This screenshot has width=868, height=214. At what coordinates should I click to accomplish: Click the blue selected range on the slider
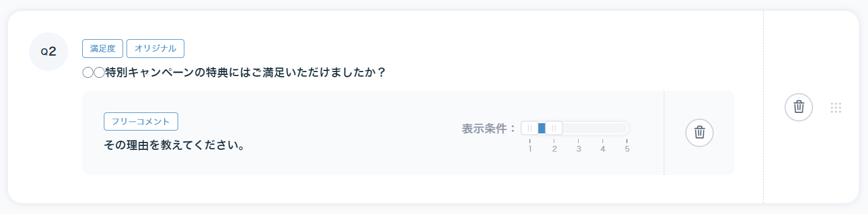click(x=542, y=128)
